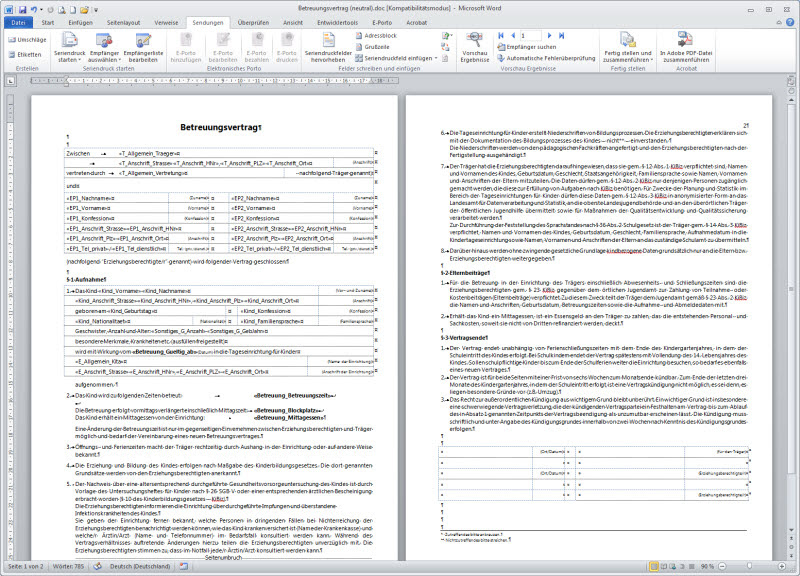Click the Etiketten aktualisieren icon
This screenshot has width=800, height=576.
pyautogui.click(x=445, y=58)
